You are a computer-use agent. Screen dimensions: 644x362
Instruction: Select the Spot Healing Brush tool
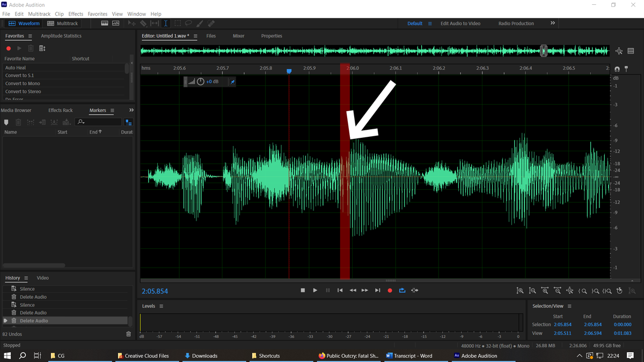click(x=211, y=24)
